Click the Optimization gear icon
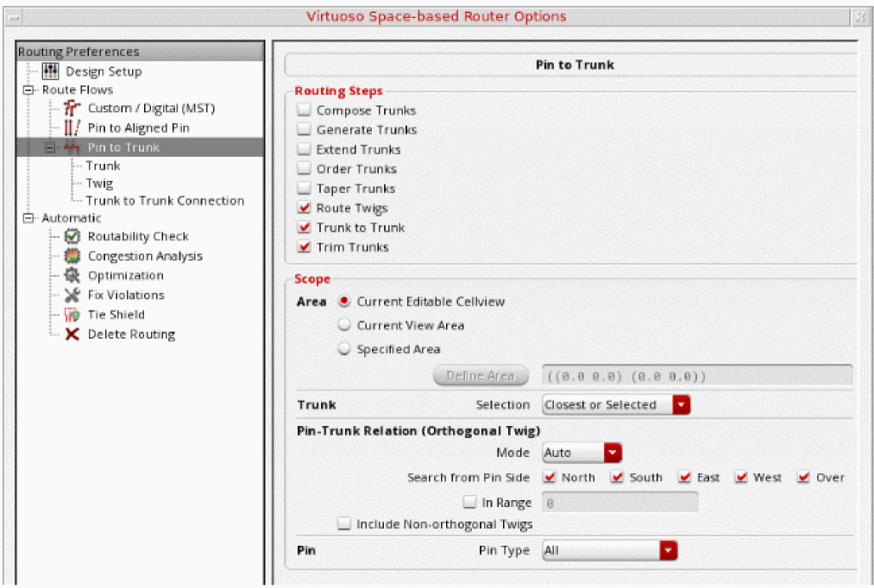Viewport: 874px width, 588px height. coord(72,275)
